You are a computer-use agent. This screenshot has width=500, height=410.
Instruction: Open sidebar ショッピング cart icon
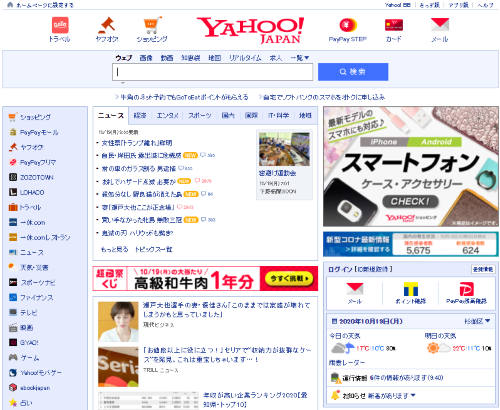tap(12, 117)
